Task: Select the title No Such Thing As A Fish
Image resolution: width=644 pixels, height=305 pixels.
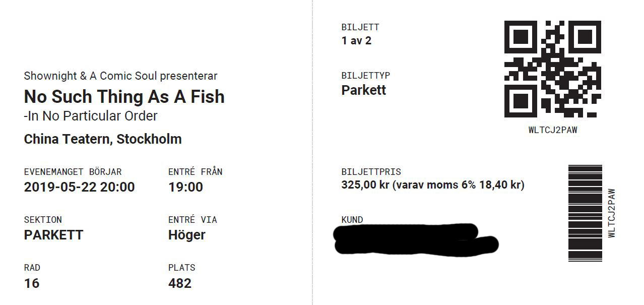Action: [x=124, y=96]
